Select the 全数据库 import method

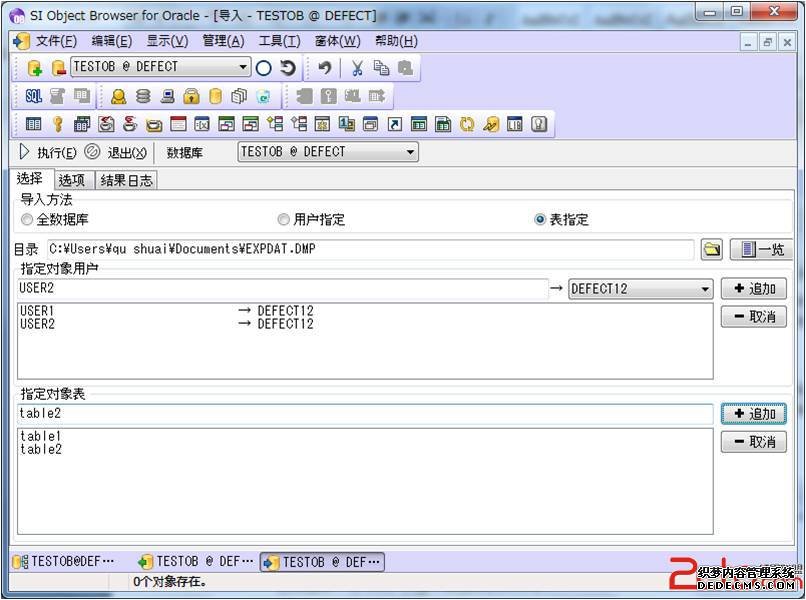click(27, 219)
